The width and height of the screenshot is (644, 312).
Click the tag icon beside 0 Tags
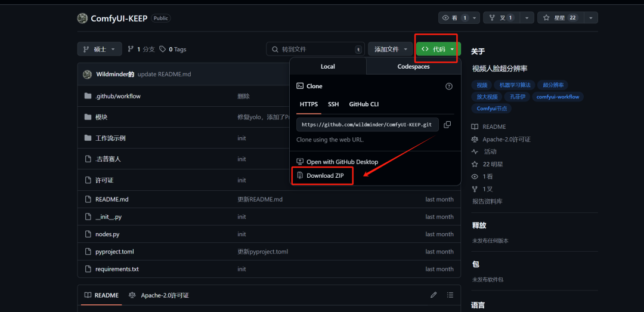(163, 49)
